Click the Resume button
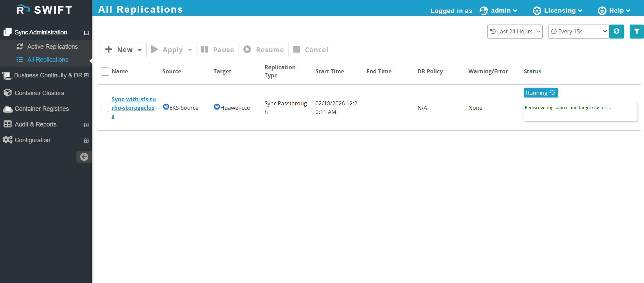This screenshot has width=644, height=283. [264, 50]
